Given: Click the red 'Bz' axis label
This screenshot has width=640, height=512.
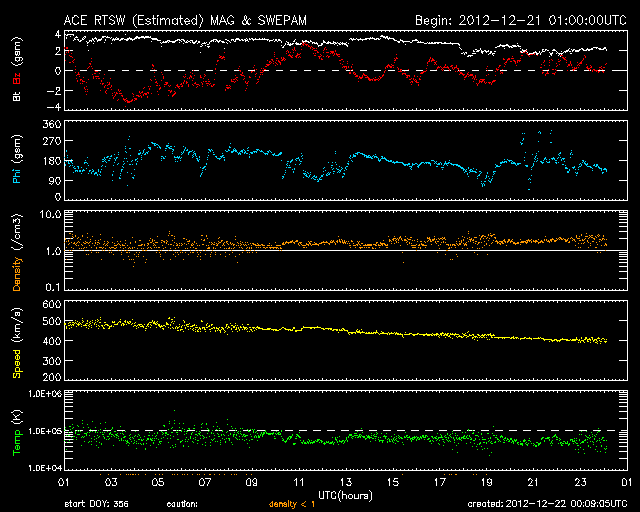Looking at the screenshot, I should [x=17, y=78].
